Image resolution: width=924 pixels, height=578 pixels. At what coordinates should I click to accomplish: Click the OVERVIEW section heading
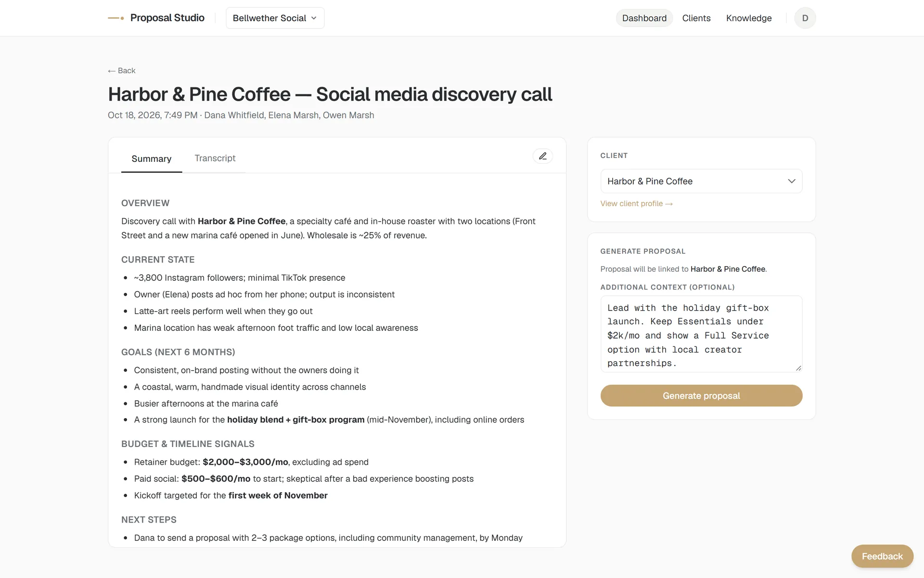(x=145, y=203)
